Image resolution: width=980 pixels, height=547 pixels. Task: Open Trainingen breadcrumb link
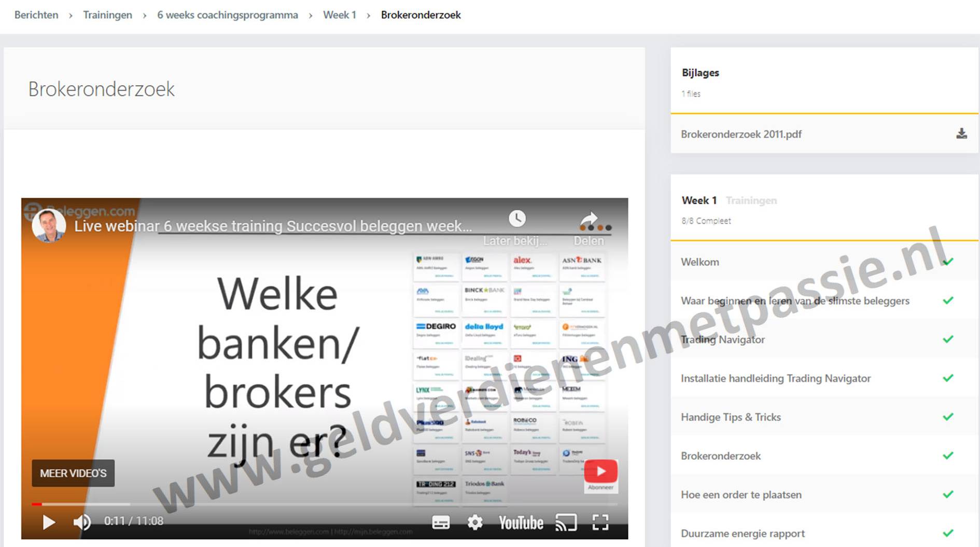107,15
